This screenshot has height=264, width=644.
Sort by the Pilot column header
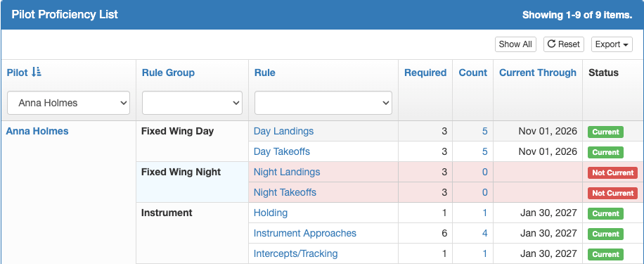(18, 73)
